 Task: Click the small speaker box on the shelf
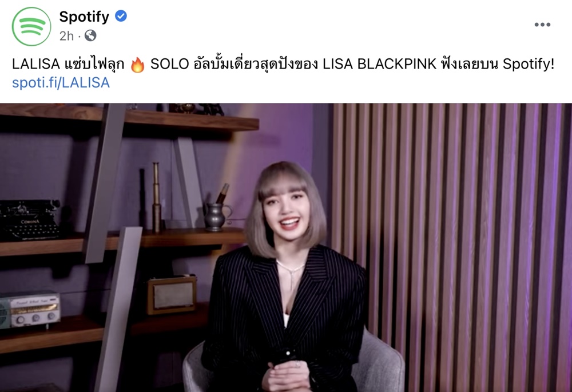tap(172, 295)
